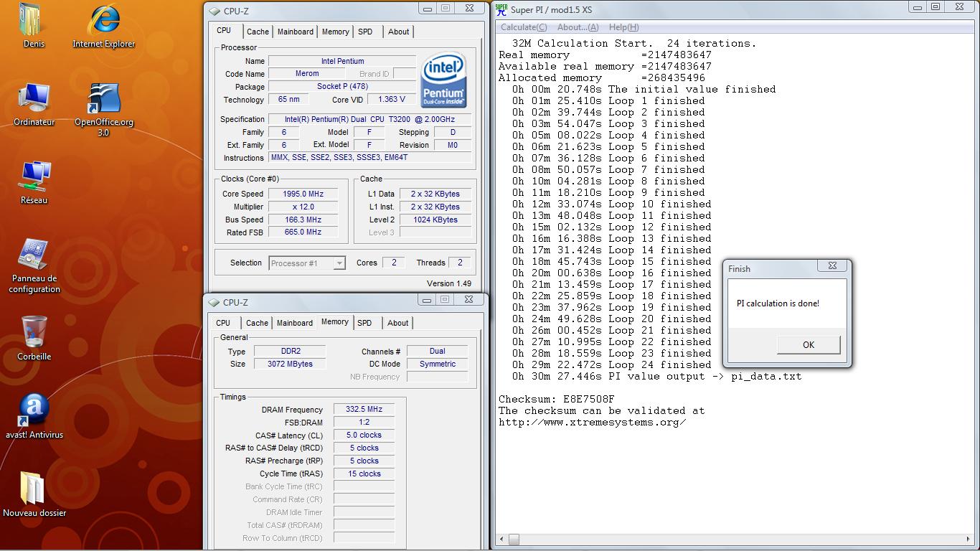Click the DC Mode Symmetric value
The image size is (980, 551).
437,364
